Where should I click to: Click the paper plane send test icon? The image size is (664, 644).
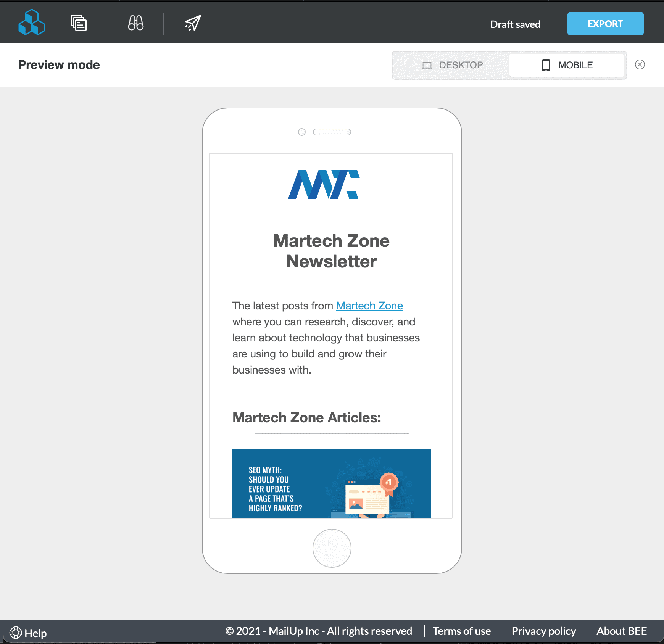pyautogui.click(x=193, y=23)
